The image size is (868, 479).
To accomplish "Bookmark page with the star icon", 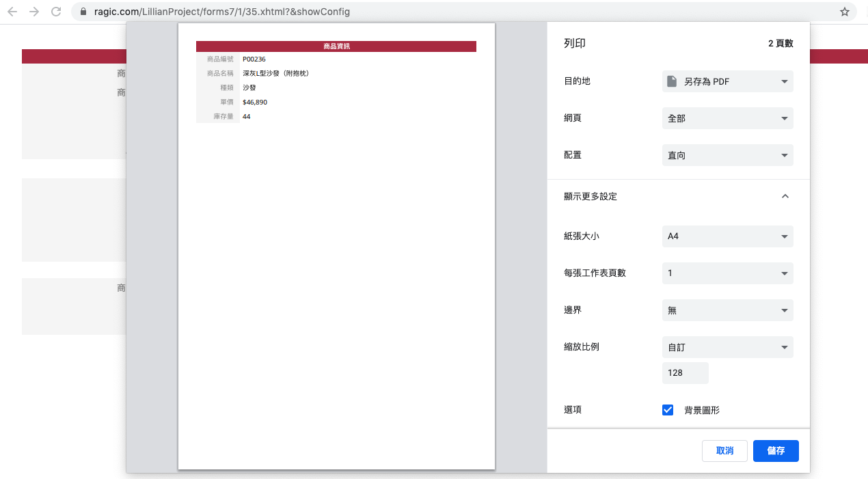I will point(845,12).
